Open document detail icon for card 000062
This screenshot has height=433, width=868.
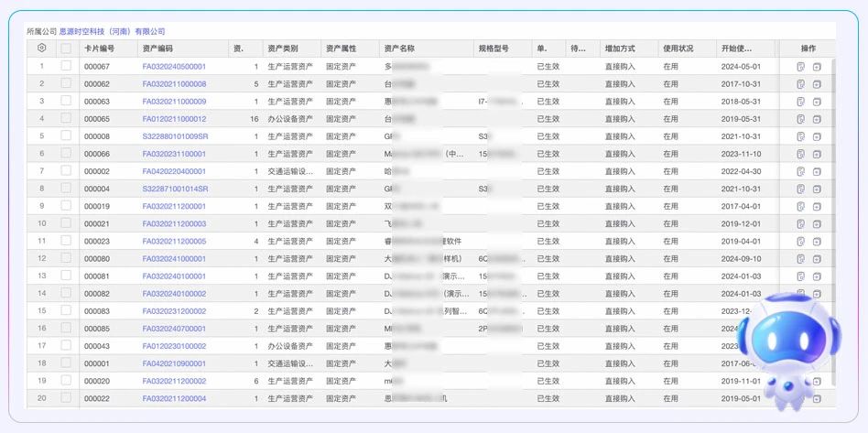(x=800, y=84)
